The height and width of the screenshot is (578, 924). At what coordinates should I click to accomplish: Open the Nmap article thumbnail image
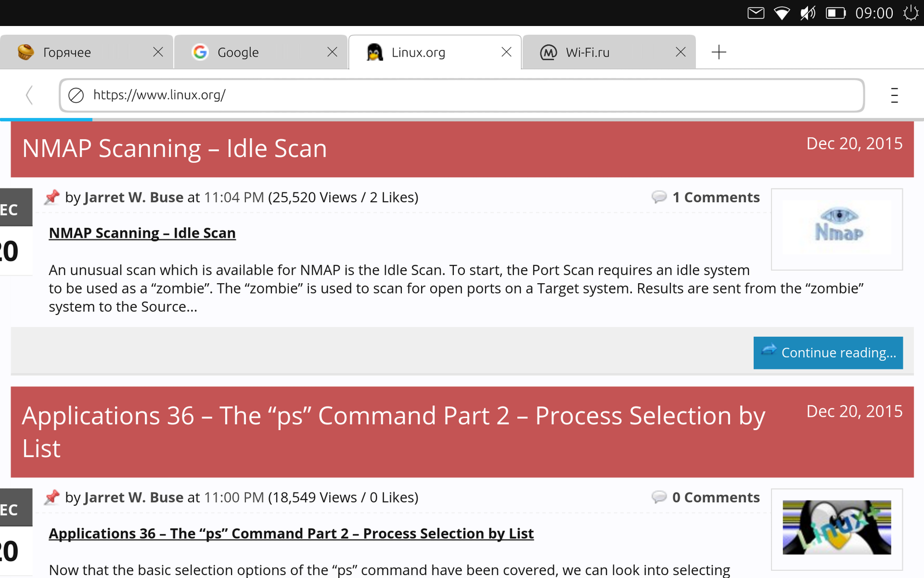click(x=837, y=229)
